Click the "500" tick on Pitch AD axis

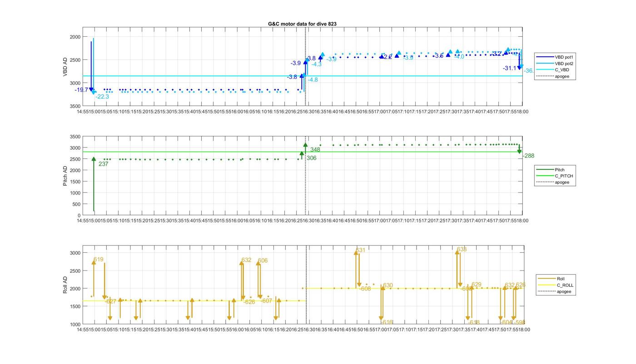click(76, 204)
